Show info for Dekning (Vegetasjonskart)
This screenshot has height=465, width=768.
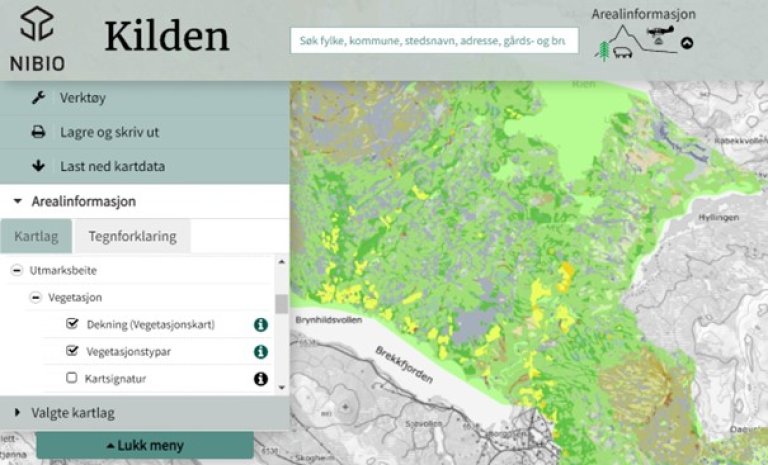click(261, 324)
